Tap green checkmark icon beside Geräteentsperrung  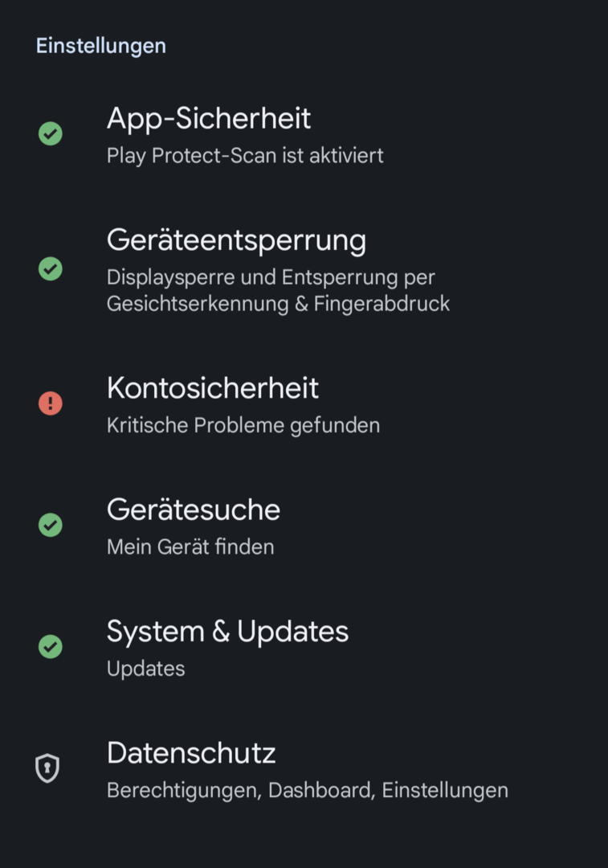(51, 268)
